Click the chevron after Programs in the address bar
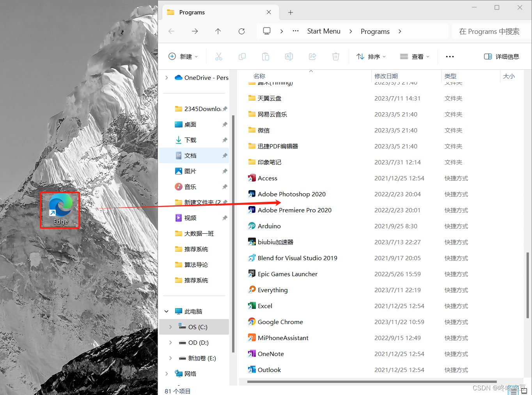The image size is (532, 395). [x=400, y=31]
